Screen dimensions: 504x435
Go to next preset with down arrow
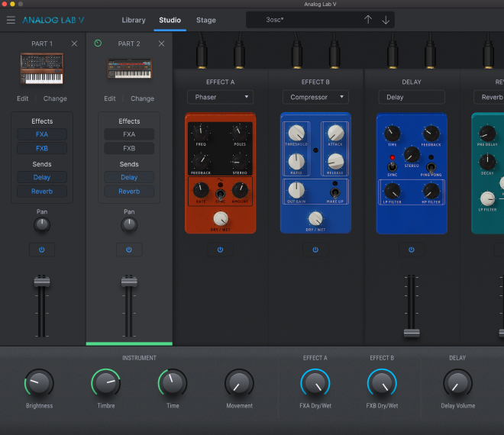[386, 20]
